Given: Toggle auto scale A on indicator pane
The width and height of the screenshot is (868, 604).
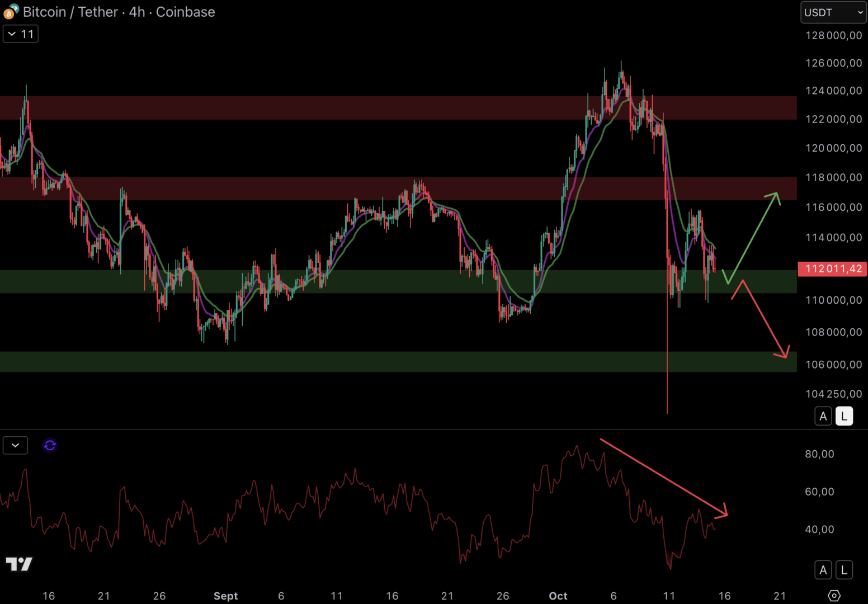Looking at the screenshot, I should [823, 570].
